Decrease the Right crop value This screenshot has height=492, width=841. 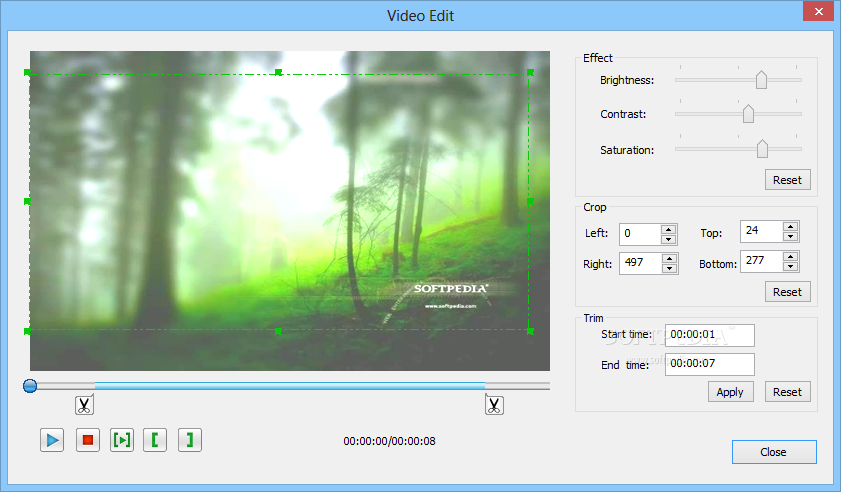click(669, 268)
